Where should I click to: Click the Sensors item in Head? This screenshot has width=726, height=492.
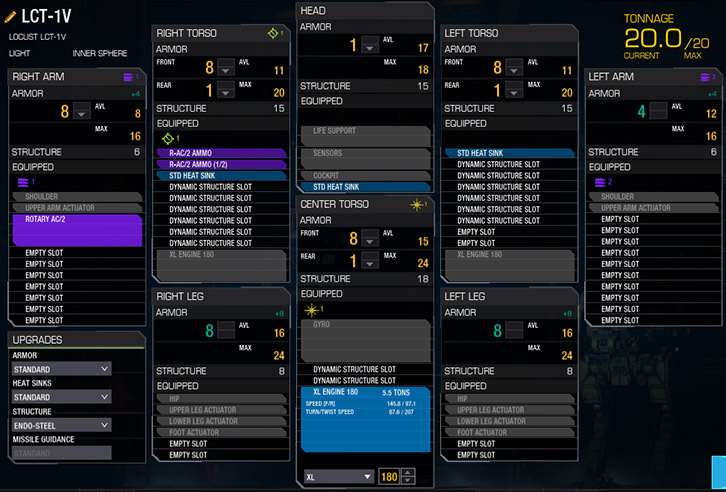(x=365, y=158)
